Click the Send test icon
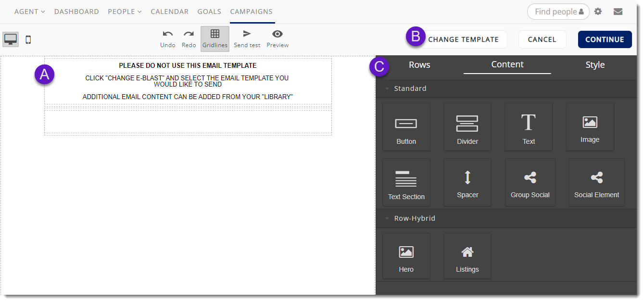The width and height of the screenshot is (644, 302). 247,38
